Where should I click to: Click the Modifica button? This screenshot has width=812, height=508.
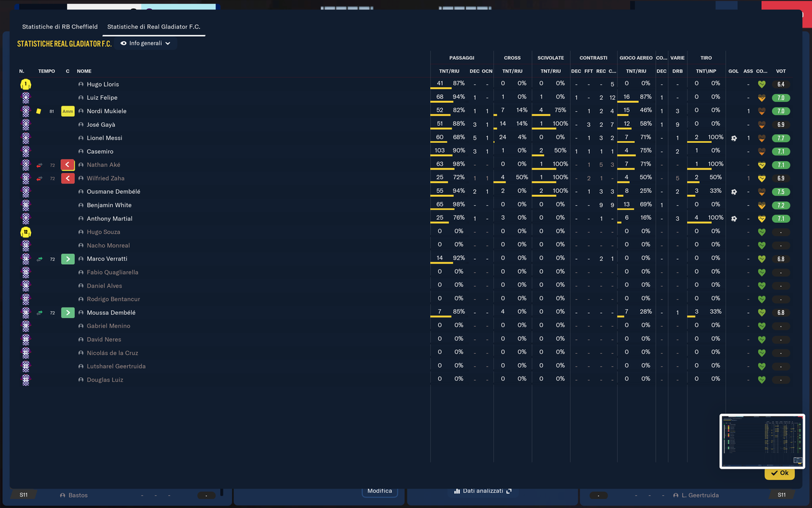(x=379, y=490)
